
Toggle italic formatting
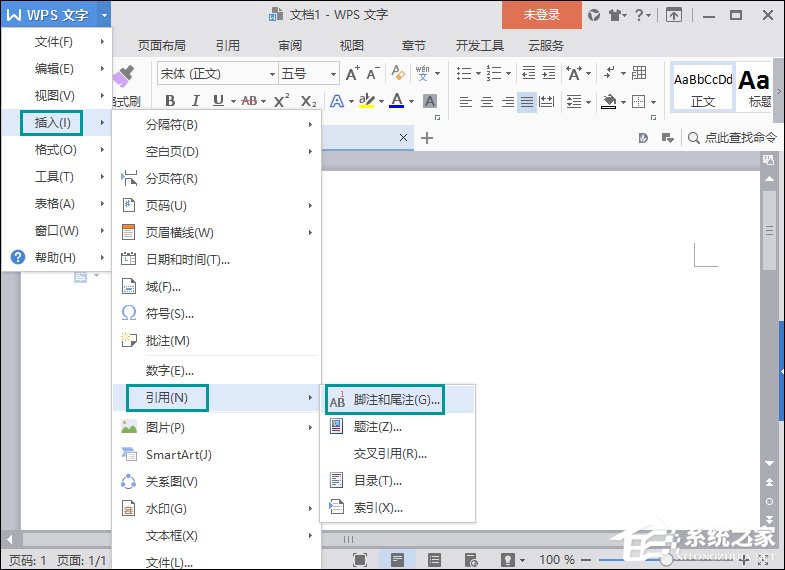click(195, 101)
